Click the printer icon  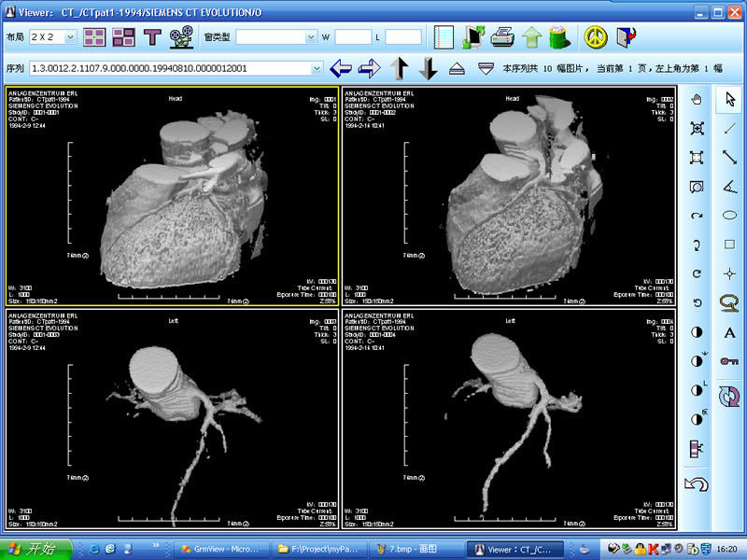(x=502, y=37)
